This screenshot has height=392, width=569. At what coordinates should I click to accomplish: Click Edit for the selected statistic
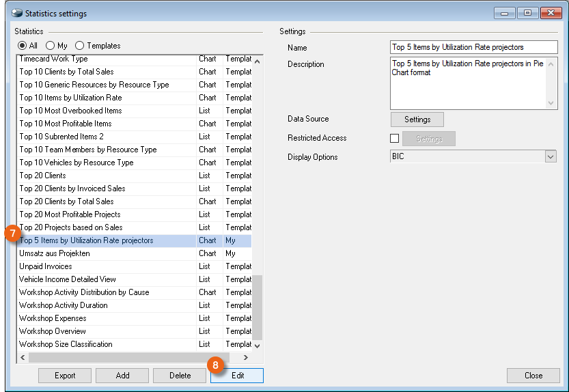pyautogui.click(x=237, y=376)
